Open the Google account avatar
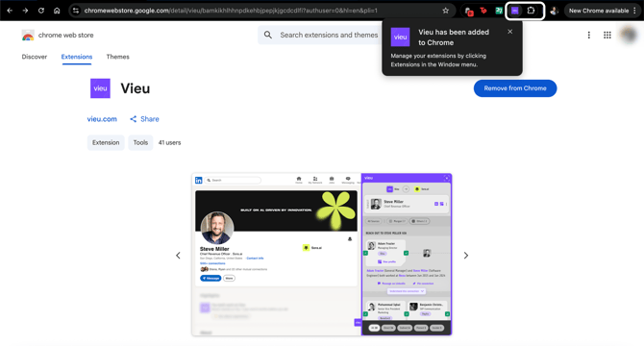The height and width of the screenshot is (346, 644). [x=629, y=35]
